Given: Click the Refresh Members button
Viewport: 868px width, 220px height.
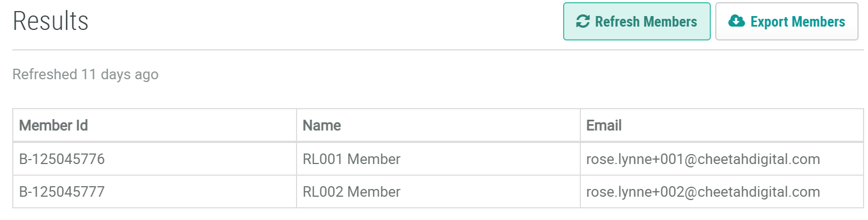Looking at the screenshot, I should 637,22.
